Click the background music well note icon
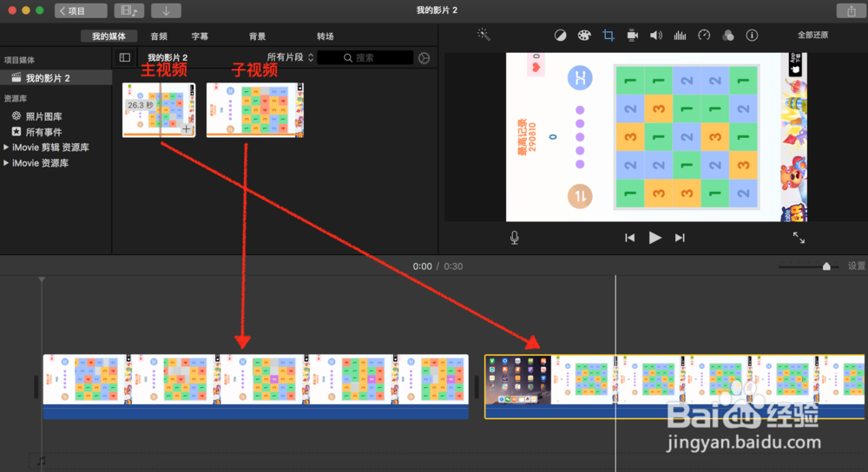 point(41,461)
